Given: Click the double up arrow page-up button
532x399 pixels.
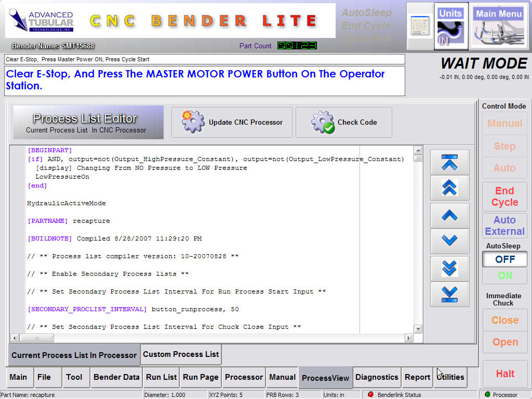Looking at the screenshot, I should 449,188.
